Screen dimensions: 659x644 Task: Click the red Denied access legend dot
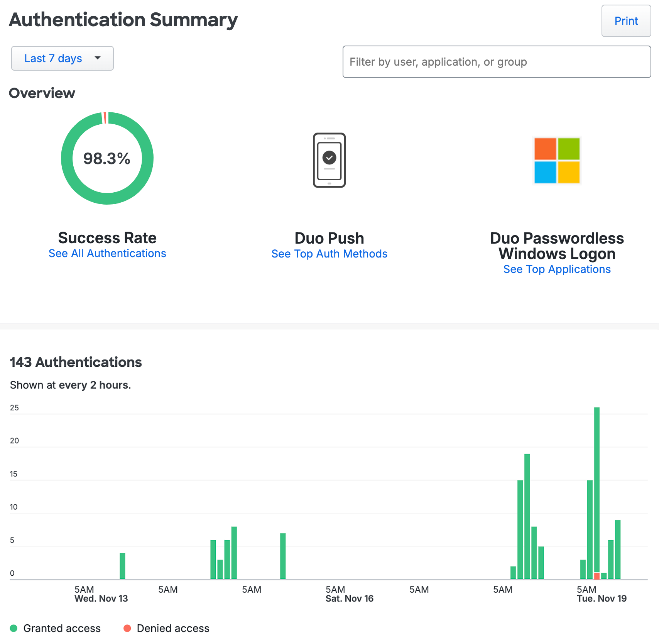tap(127, 628)
